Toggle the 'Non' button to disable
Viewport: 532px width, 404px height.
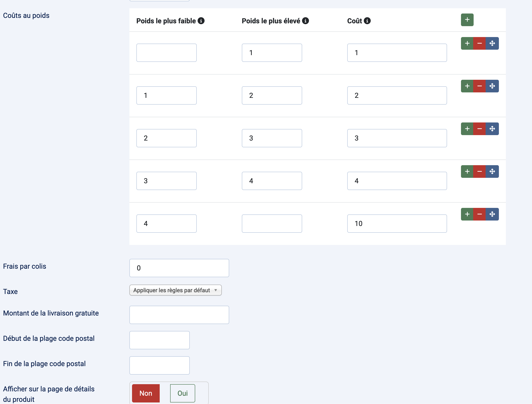point(146,392)
